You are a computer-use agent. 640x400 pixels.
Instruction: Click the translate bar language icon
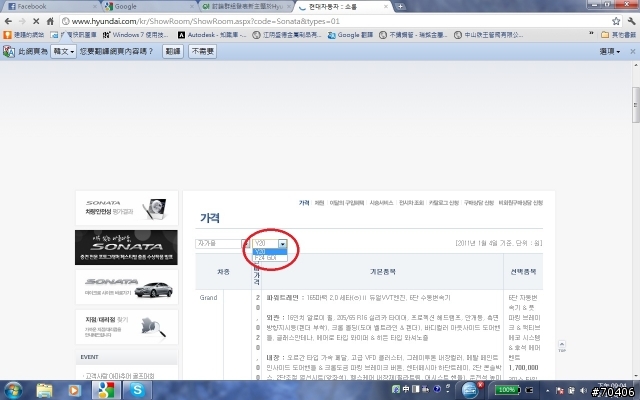point(9,51)
